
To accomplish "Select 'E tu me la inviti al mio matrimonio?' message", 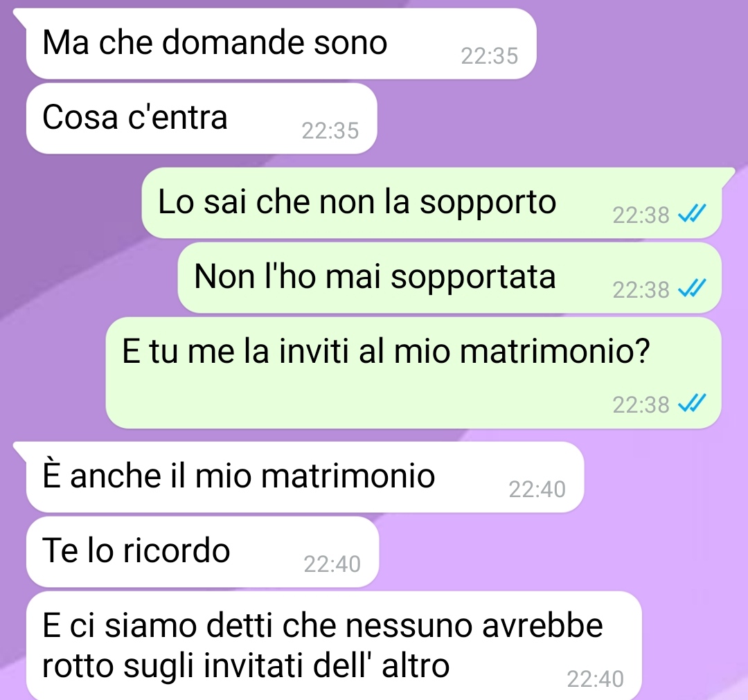I will pos(413,373).
